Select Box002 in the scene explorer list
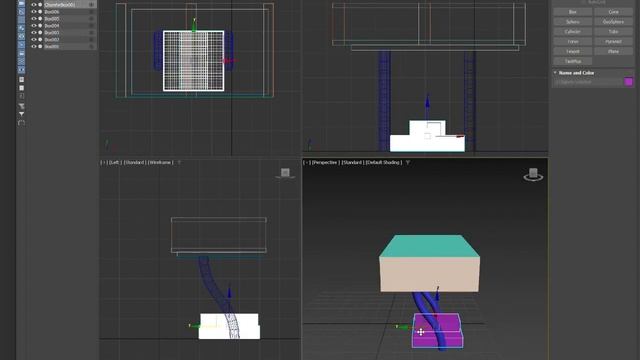Image resolution: width=640 pixels, height=360 pixels. coord(52,40)
